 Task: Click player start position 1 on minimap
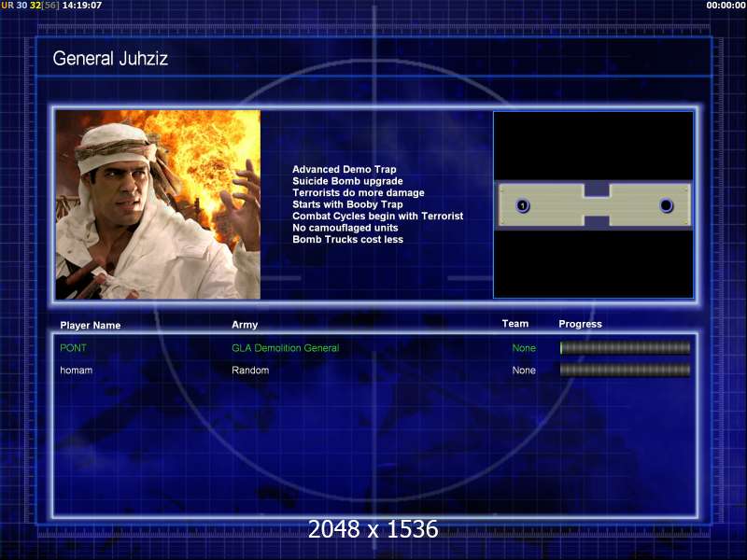(x=523, y=205)
